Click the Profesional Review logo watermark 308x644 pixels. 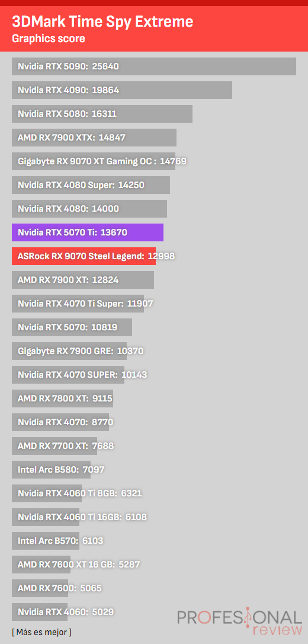[239, 622]
